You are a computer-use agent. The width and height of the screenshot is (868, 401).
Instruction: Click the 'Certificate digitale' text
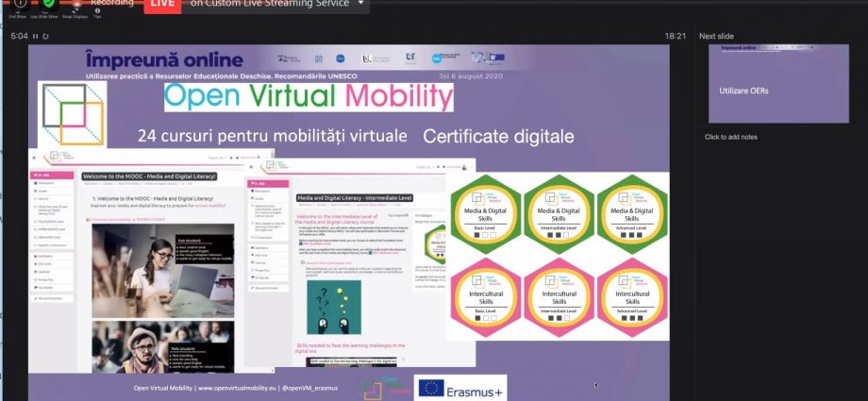[498, 136]
